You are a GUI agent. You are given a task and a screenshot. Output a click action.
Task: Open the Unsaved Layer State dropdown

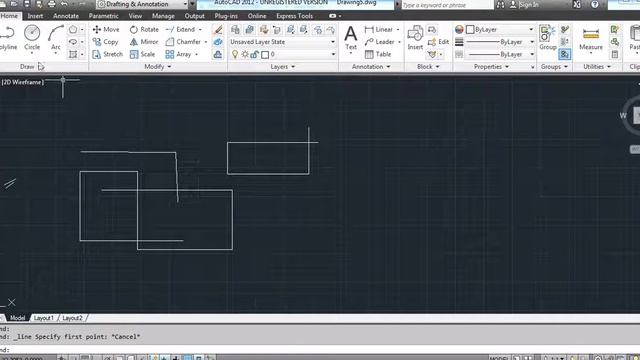tap(282, 42)
